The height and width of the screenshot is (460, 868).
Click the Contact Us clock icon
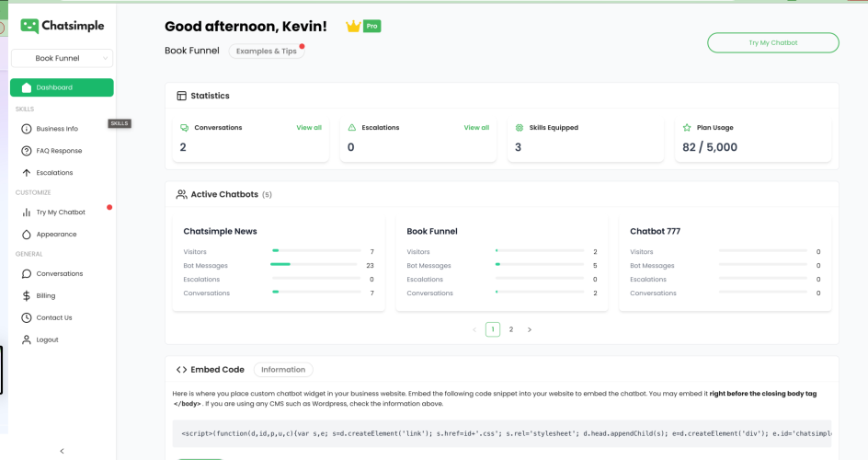(26, 317)
